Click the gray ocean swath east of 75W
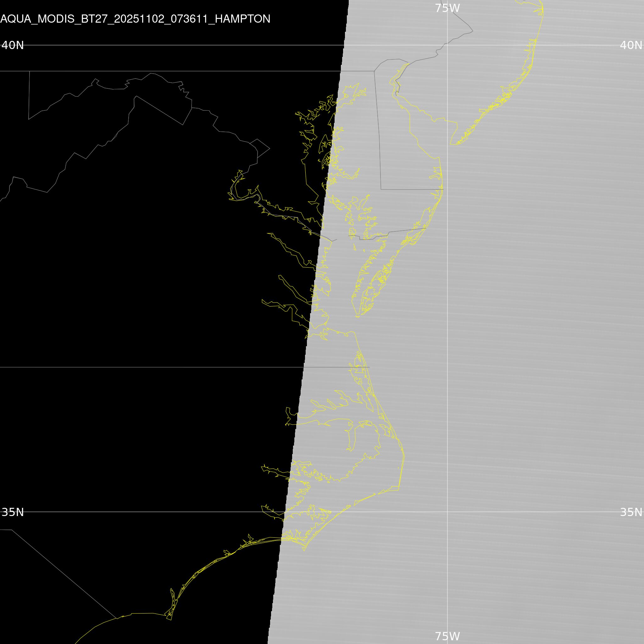 [x=550, y=333]
